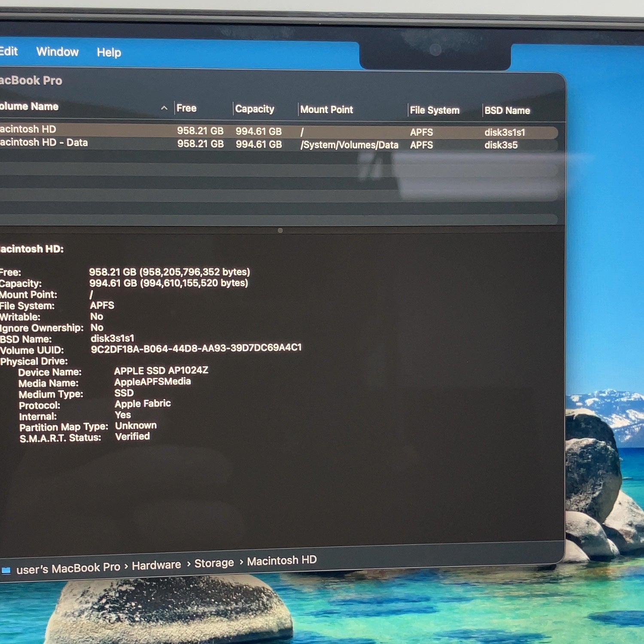Click the 994.61 GB Capacity cell in the highlighted row
The height and width of the screenshot is (644, 644).
click(x=258, y=131)
